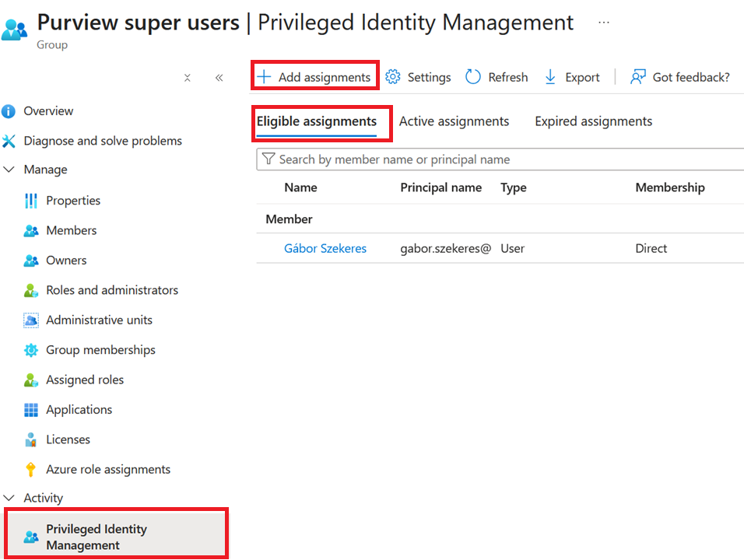
Task: Click the Manage section label
Action: 46,170
